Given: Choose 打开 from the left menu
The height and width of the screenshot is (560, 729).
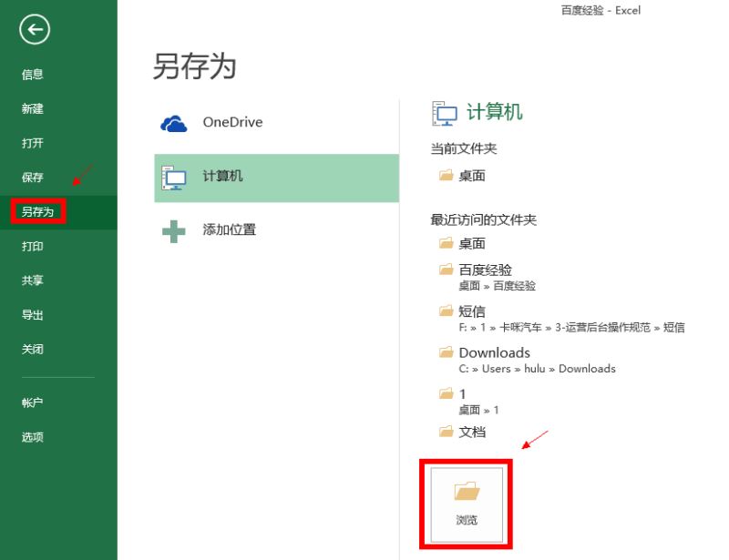Looking at the screenshot, I should click(x=33, y=144).
